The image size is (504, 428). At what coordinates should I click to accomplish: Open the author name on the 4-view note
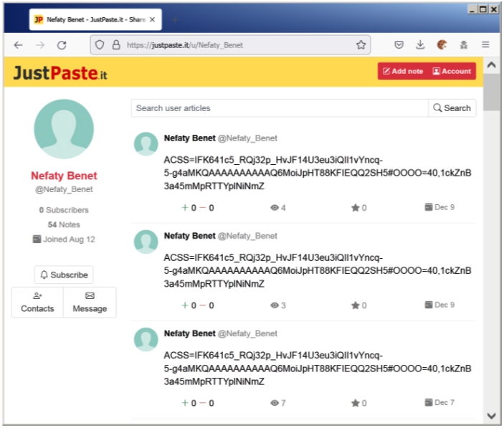pyautogui.click(x=190, y=138)
